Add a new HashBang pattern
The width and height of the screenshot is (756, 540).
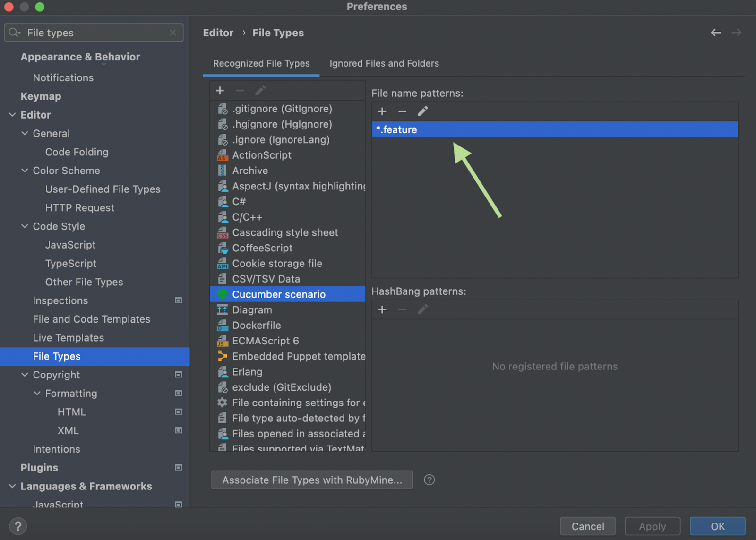382,309
